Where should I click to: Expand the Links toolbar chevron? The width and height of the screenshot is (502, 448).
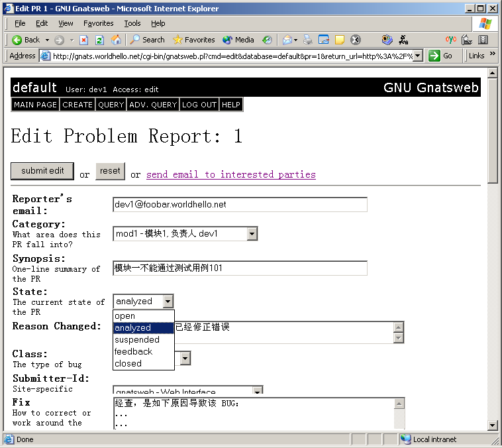click(x=492, y=54)
